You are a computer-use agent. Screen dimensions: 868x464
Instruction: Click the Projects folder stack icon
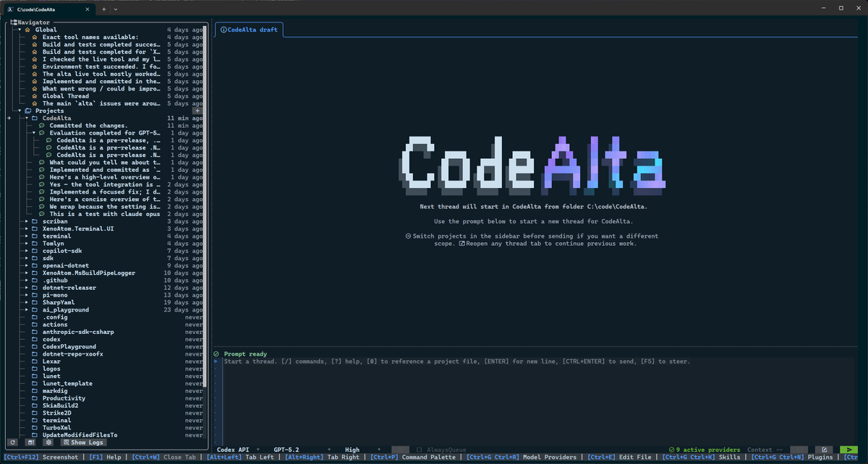(27, 111)
